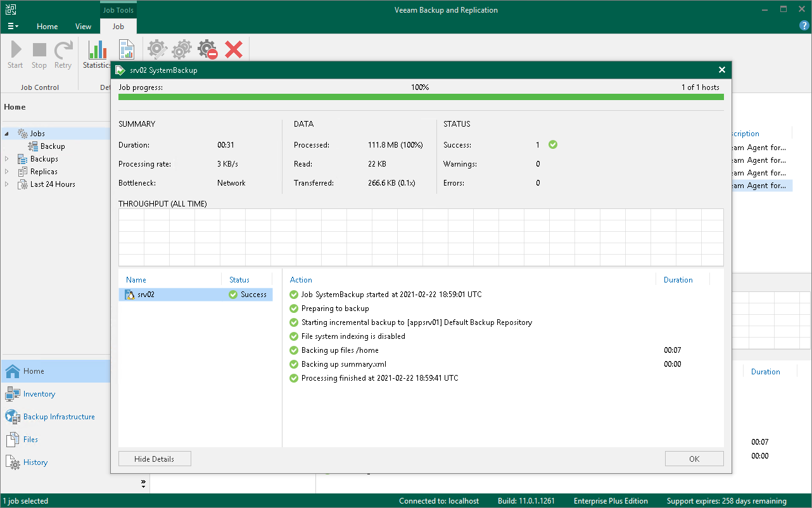Click the srv02 SystemBackup dialog title icon
Viewport: 812px width, 508px height.
(x=120, y=70)
